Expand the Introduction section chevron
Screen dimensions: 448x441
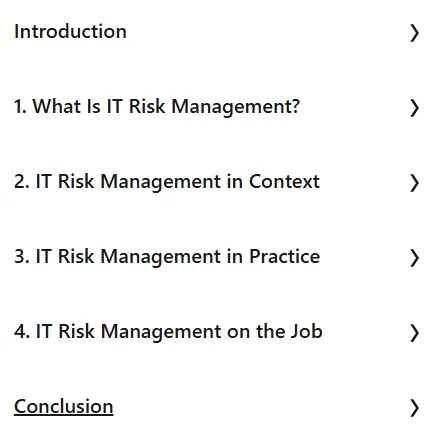[x=414, y=33]
